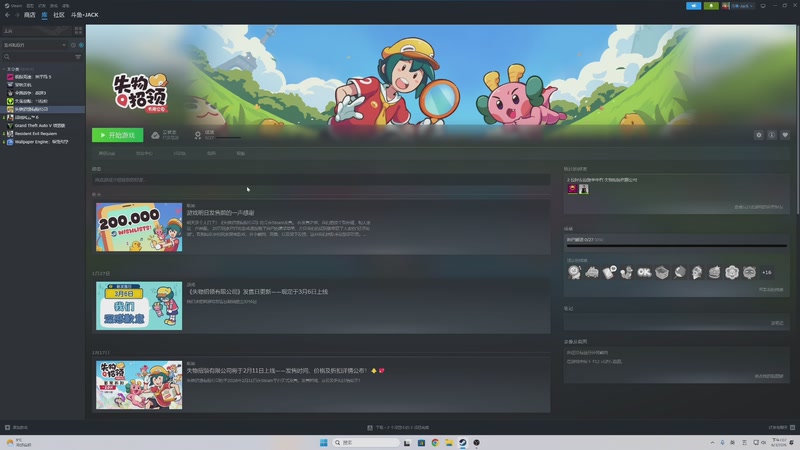Toggle the library grid view icon
Screen dimensions: 800x450
78,31
